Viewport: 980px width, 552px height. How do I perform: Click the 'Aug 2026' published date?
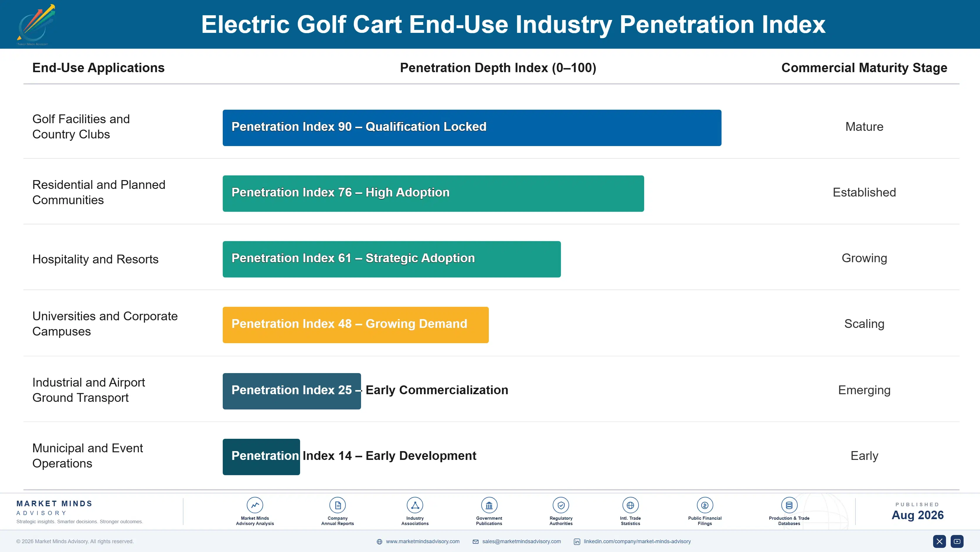[918, 515]
